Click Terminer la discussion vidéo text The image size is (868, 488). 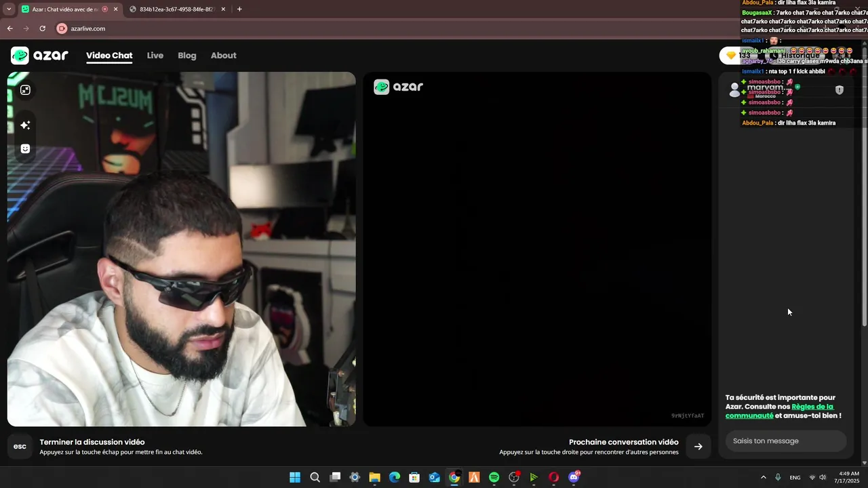tap(92, 442)
